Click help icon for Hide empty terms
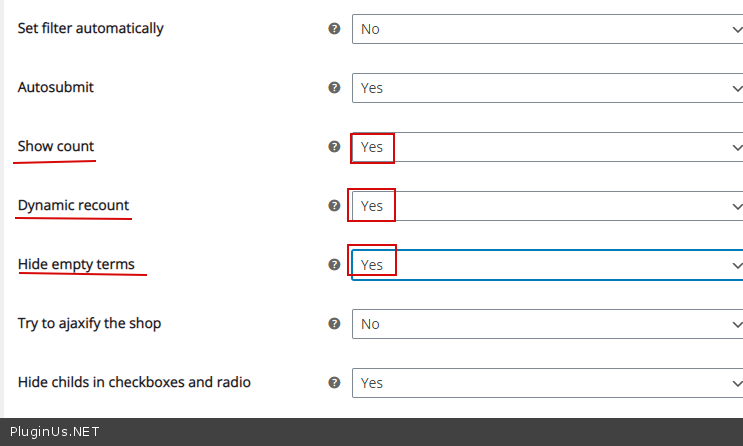Screen dimensions: 743x446 click(335, 265)
